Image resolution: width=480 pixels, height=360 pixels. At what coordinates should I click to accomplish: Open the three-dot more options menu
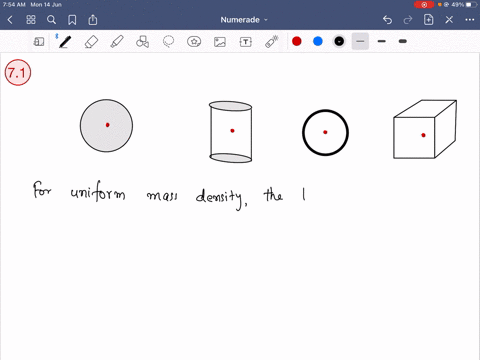(470, 20)
